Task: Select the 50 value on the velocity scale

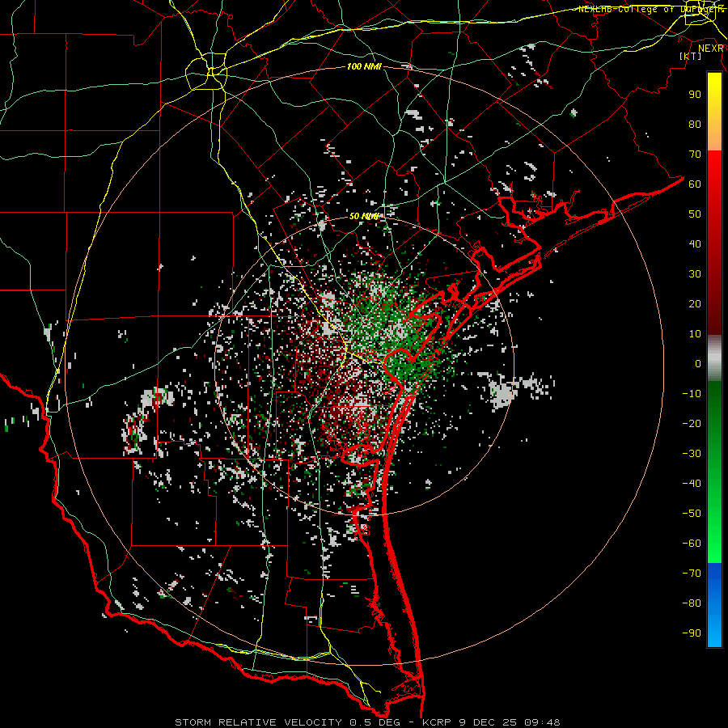Action: click(695, 214)
